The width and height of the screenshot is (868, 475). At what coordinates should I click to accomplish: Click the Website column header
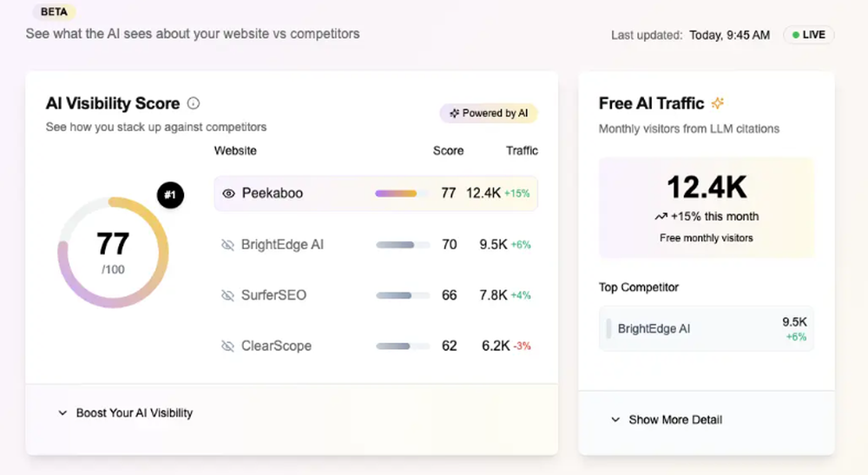coord(235,150)
